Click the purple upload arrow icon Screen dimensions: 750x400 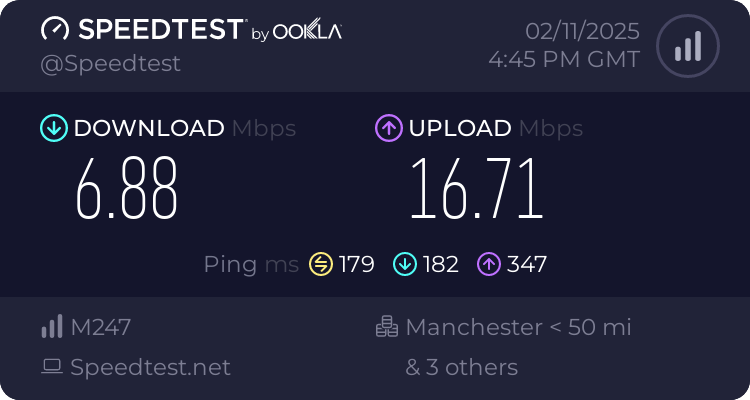(x=389, y=128)
